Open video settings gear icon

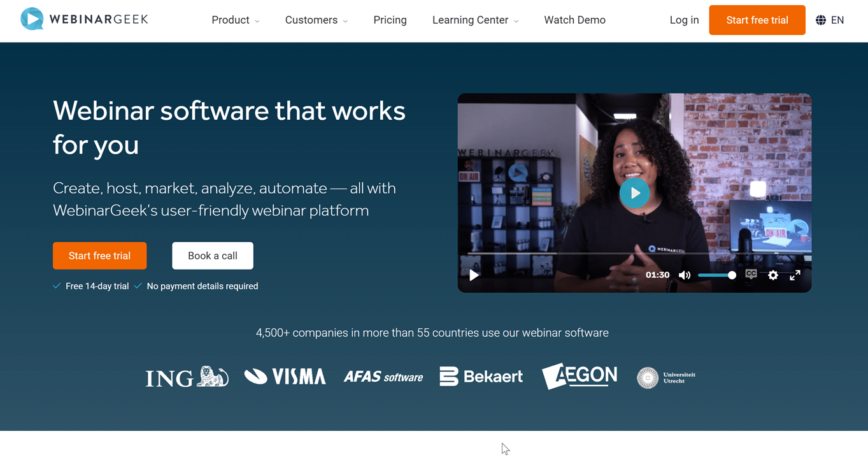pos(773,275)
